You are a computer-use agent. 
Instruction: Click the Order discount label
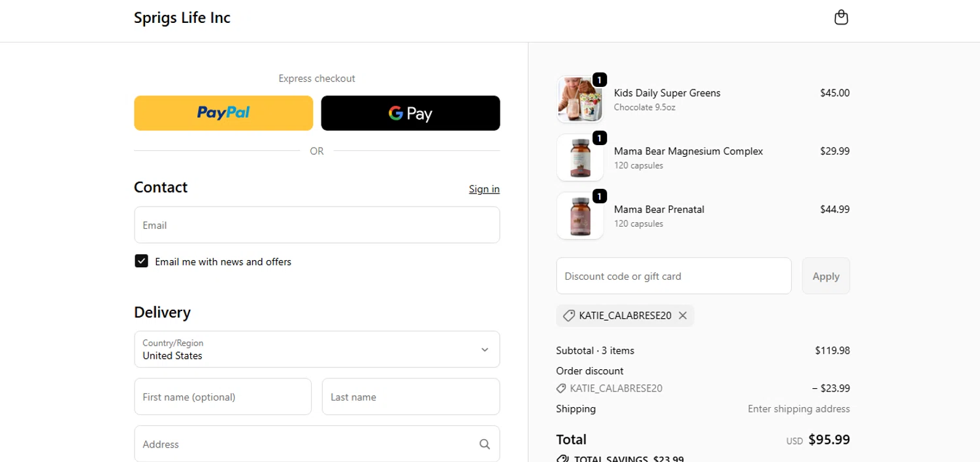pyautogui.click(x=590, y=371)
